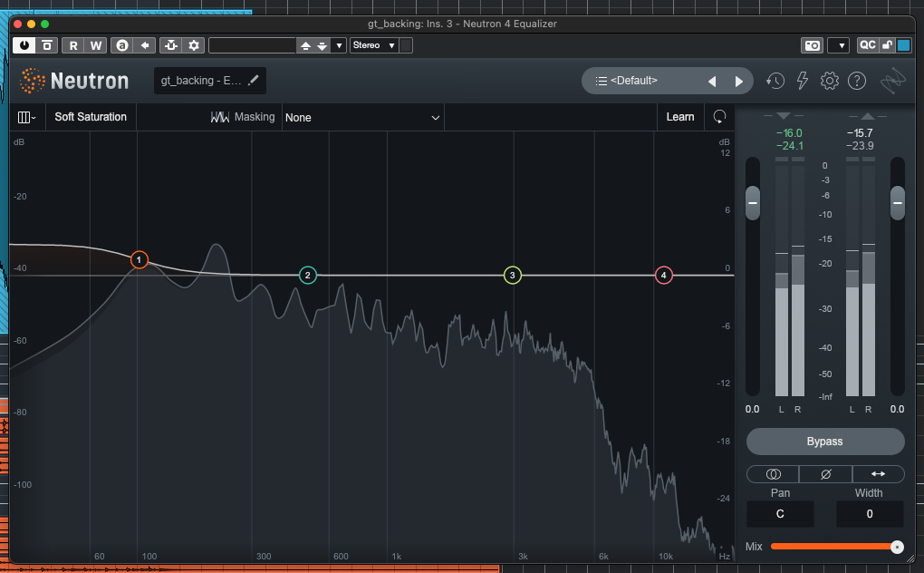924x573 pixels.
Task: Toggle Soft Saturation
Action: [91, 117]
